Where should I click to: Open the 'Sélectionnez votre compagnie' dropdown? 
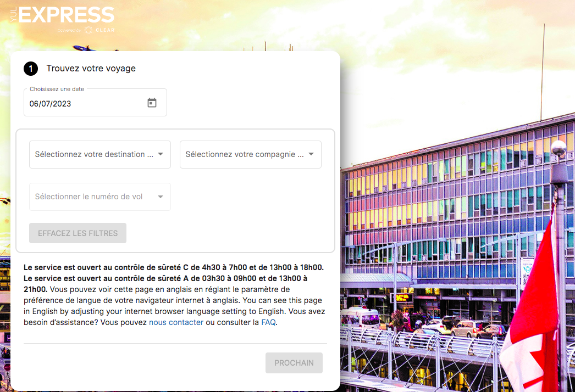[x=251, y=155]
